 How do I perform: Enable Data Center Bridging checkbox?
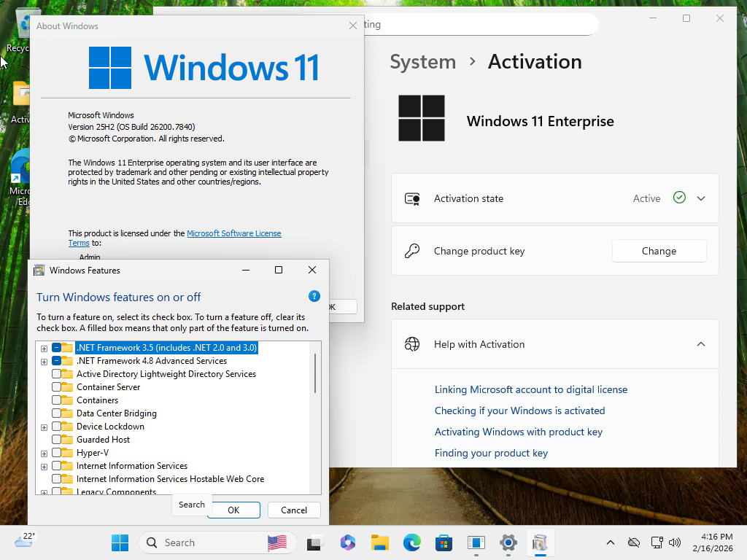coord(56,413)
